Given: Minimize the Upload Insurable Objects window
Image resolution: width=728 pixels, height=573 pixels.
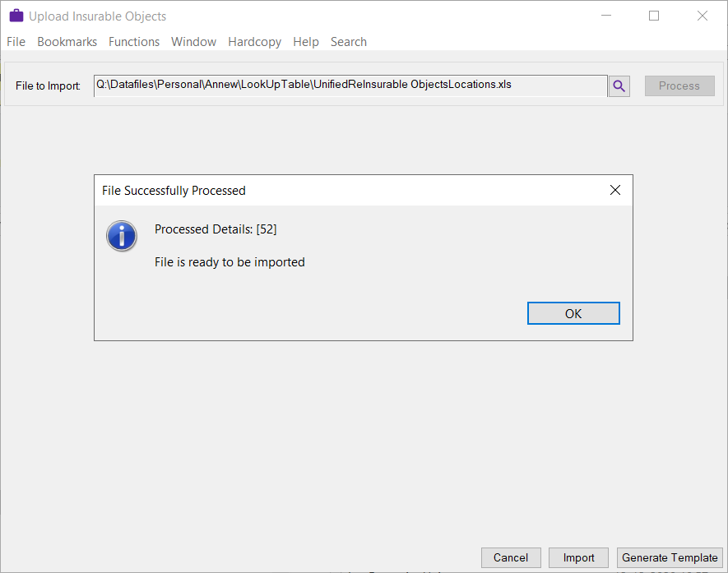Looking at the screenshot, I should pos(605,16).
